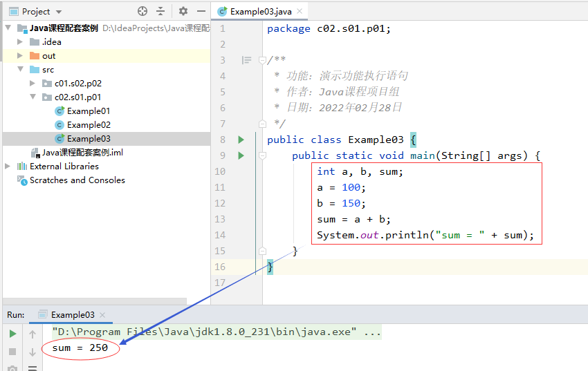The image size is (588, 371).
Task: Expand the c01.s02.p02 package
Action: pyautogui.click(x=33, y=83)
